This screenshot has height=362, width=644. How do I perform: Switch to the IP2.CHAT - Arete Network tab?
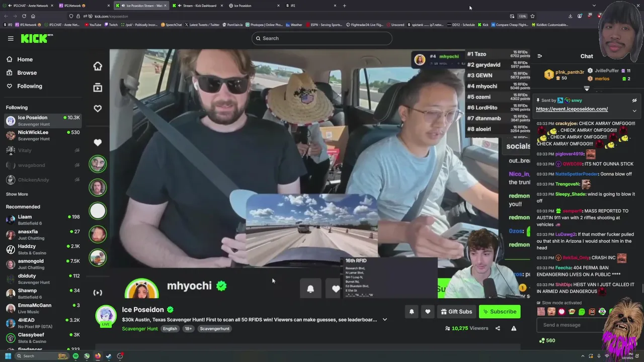tap(29, 6)
